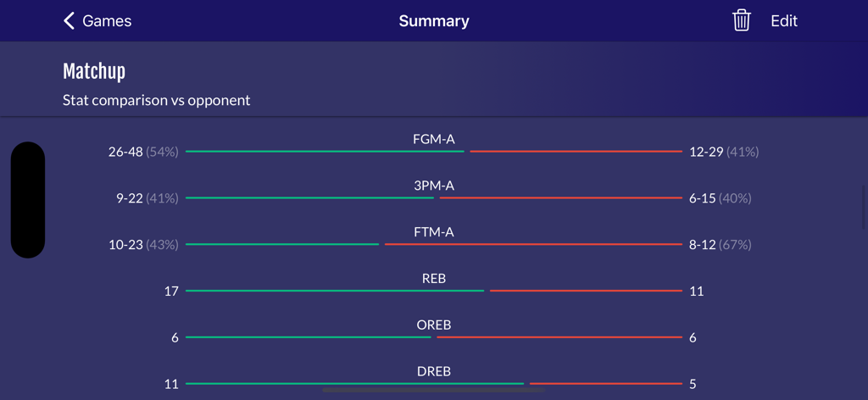Click green REB comparison bar
868x400 pixels.
[x=335, y=291]
